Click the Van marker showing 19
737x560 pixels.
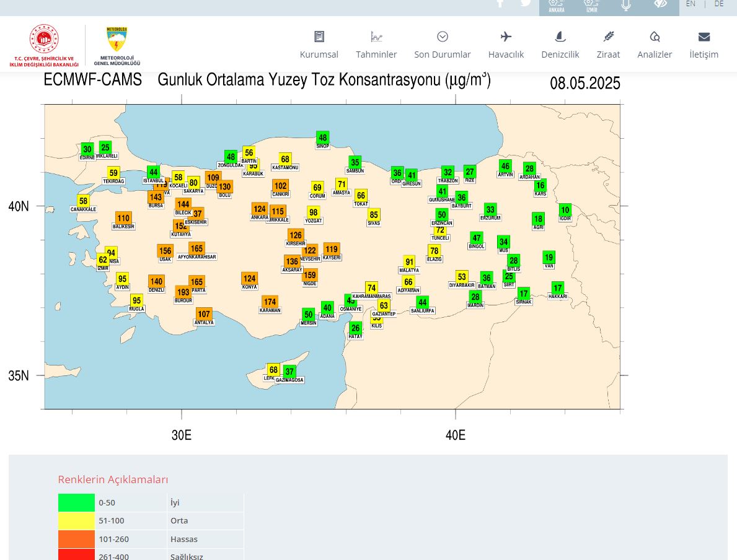549,257
